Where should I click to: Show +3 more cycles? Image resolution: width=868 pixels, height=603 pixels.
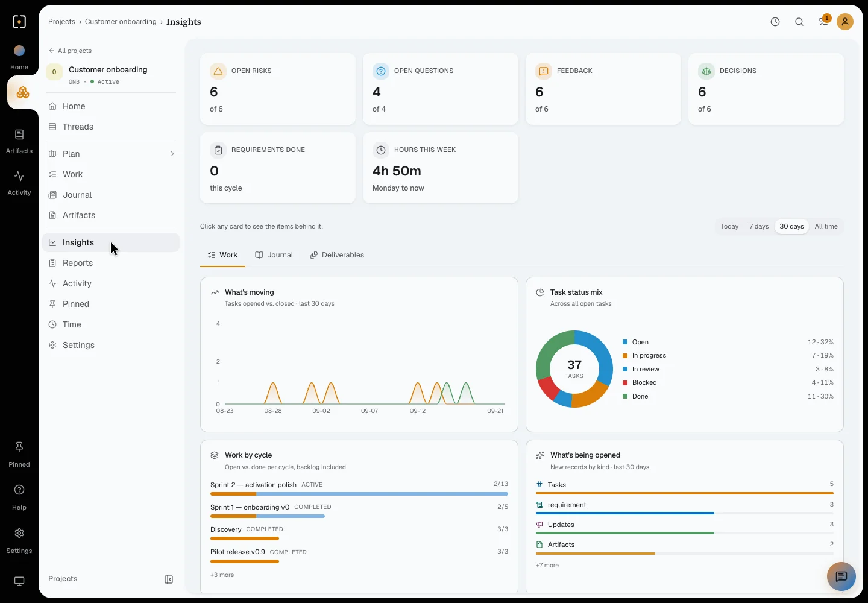222,575
